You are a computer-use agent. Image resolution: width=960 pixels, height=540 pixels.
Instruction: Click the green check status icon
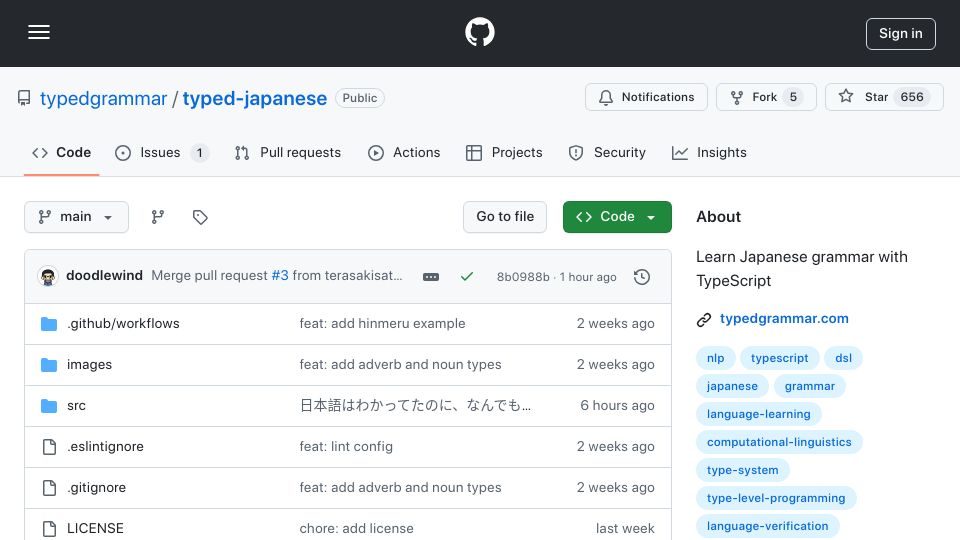point(467,277)
